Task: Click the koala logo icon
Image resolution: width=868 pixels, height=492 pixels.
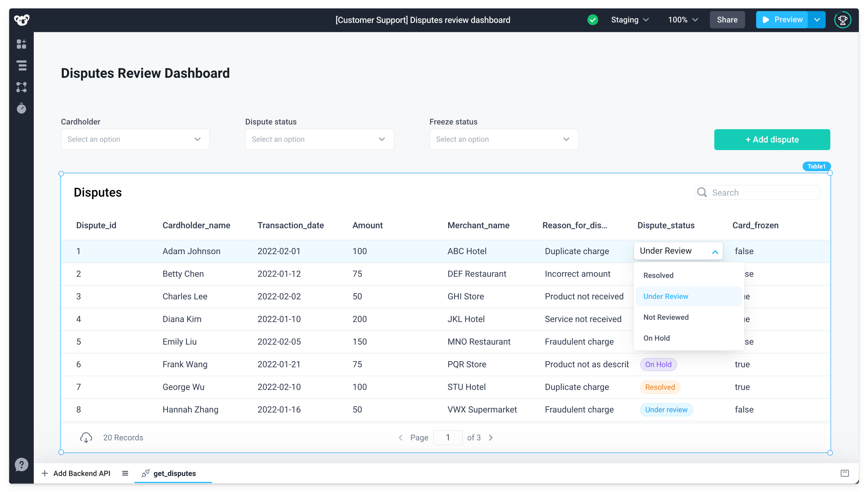Action: click(x=22, y=20)
